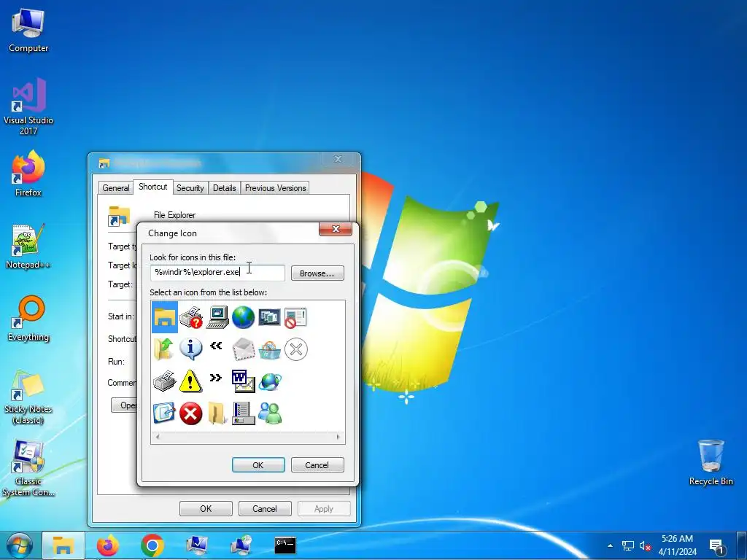Image resolution: width=747 pixels, height=560 pixels.
Task: Select the printer with question mark icon
Action: tap(190, 317)
